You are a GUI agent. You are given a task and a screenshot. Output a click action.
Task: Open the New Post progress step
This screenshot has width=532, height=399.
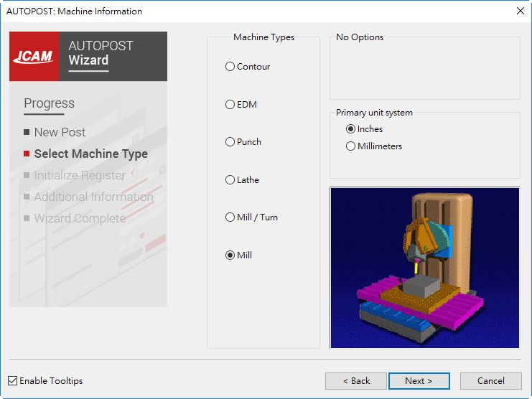pyautogui.click(x=60, y=132)
